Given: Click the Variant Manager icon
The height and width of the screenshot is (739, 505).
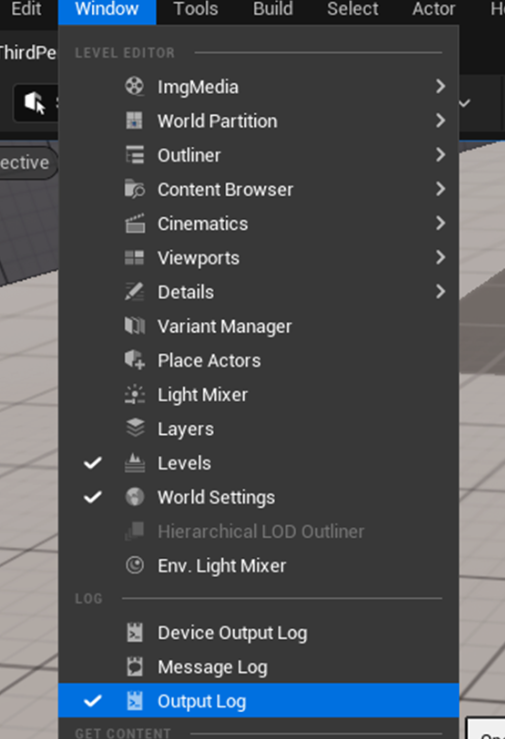Looking at the screenshot, I should click(135, 326).
